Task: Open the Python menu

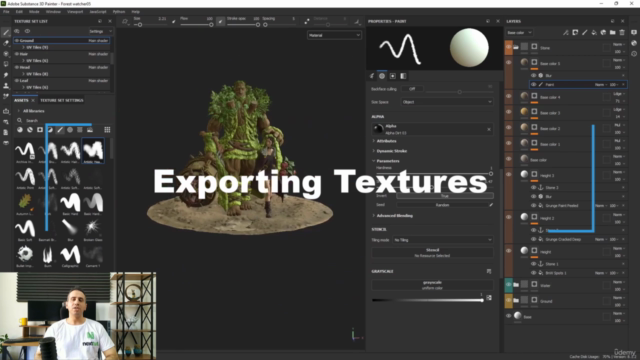Action: 119,12
